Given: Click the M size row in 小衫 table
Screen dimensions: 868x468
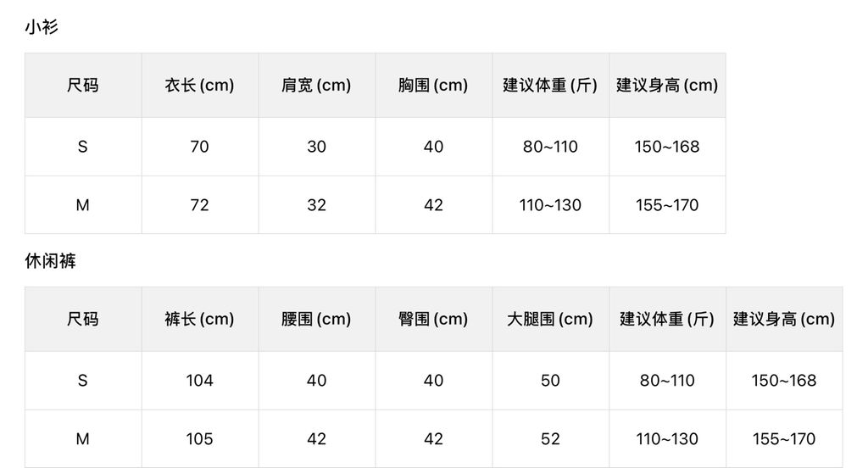Looking at the screenshot, I should (82, 205).
